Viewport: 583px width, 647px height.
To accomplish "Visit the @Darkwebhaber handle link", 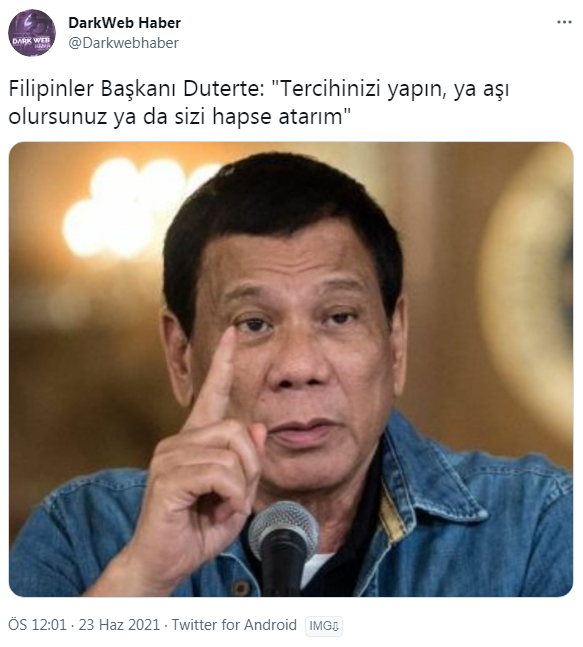I will pyautogui.click(x=123, y=43).
